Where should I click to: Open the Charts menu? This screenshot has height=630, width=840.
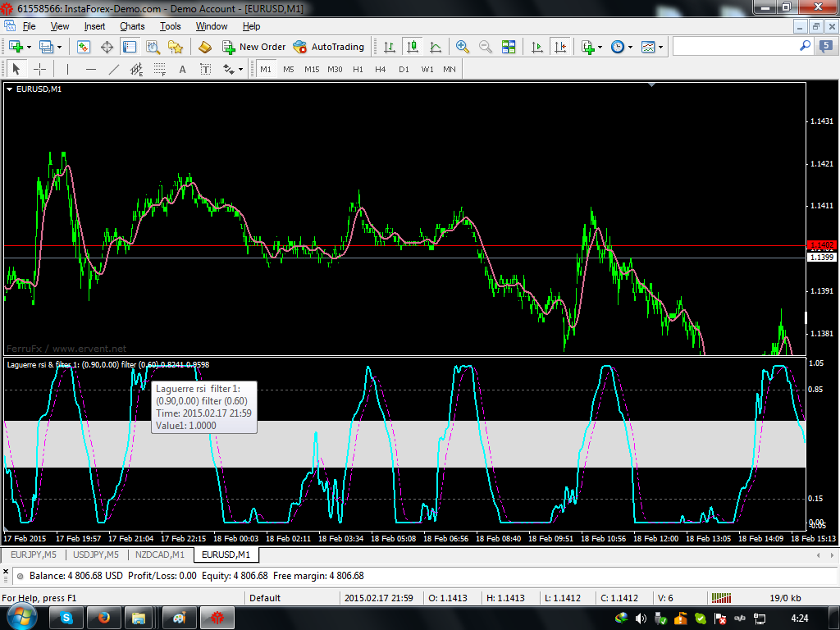[132, 26]
